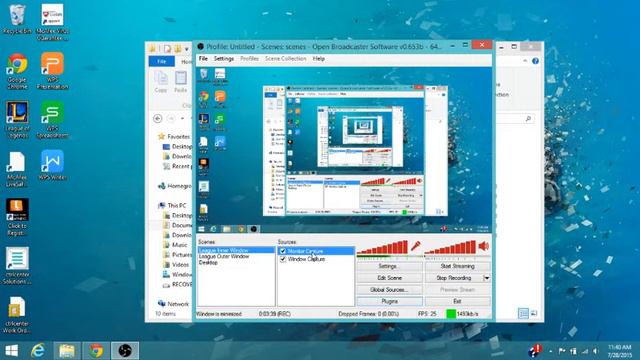Open the Stop Recording dropdown arrow

click(487, 278)
